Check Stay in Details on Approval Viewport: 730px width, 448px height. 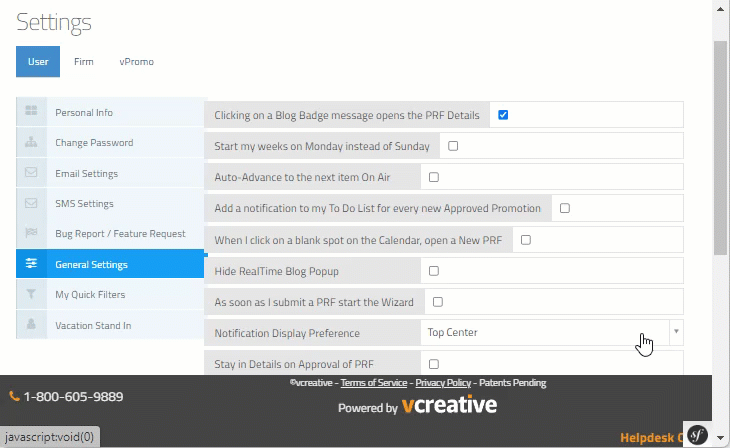click(x=434, y=364)
